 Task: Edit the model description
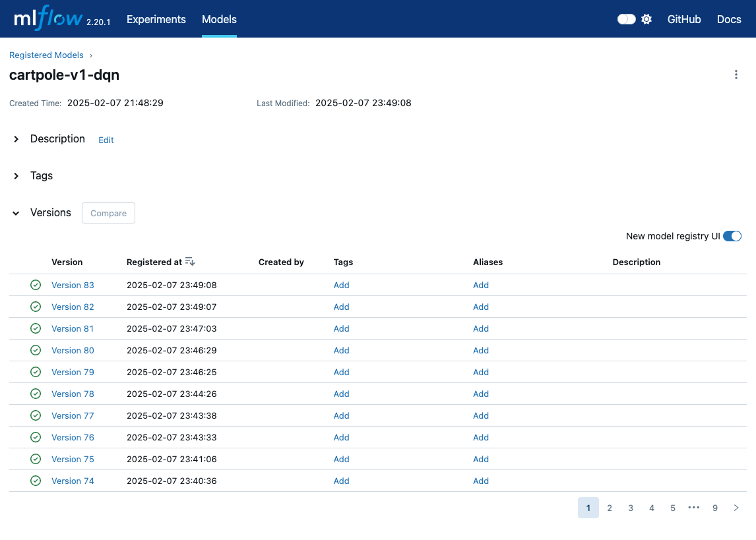click(106, 140)
